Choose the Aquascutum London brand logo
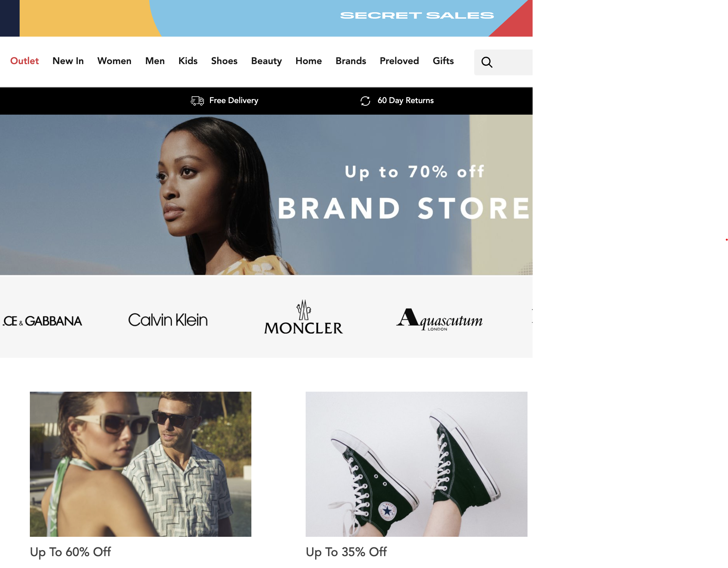Viewport: 728px width, 568px height. coord(439,319)
